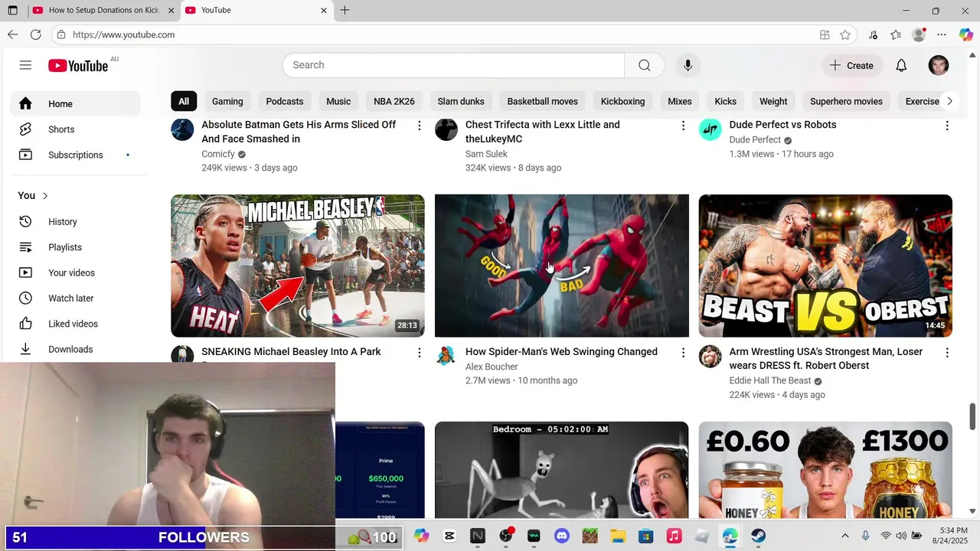
Task: Select the Podcasts filter chip
Action: point(285,101)
